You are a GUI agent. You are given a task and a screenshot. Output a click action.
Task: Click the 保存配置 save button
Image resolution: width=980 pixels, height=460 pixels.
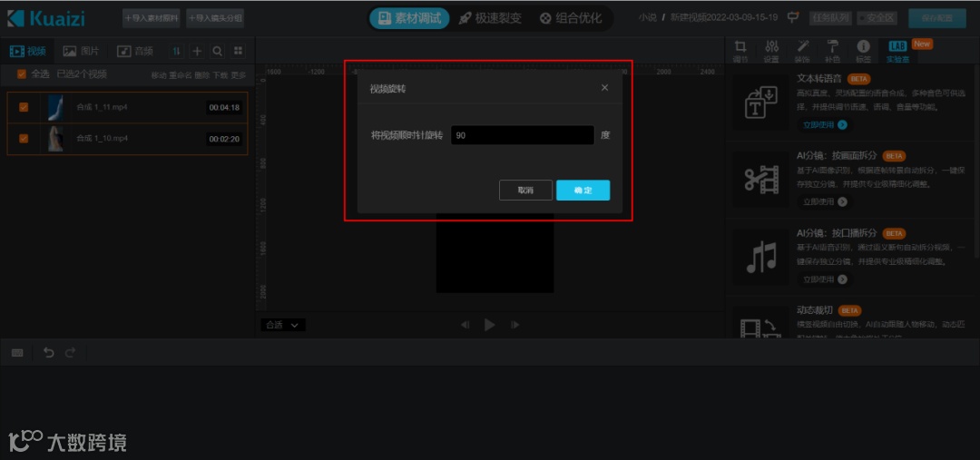click(x=937, y=18)
